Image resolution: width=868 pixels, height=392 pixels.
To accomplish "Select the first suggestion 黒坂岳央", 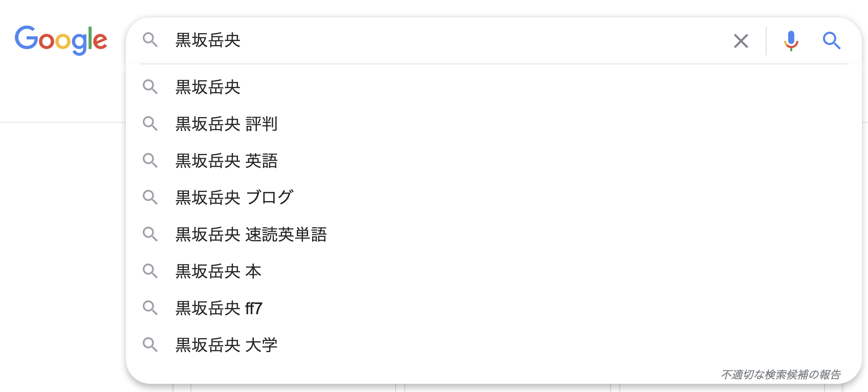I will [x=494, y=87].
